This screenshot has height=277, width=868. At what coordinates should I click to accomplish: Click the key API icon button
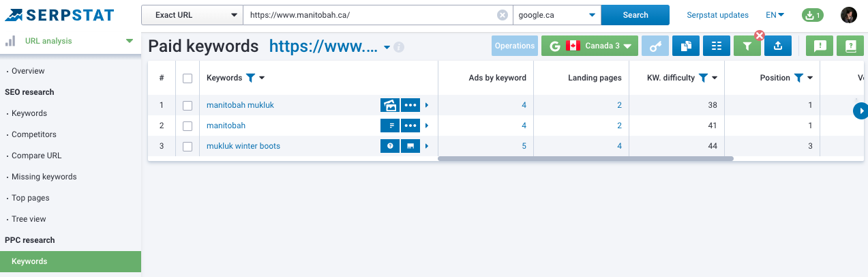(655, 46)
